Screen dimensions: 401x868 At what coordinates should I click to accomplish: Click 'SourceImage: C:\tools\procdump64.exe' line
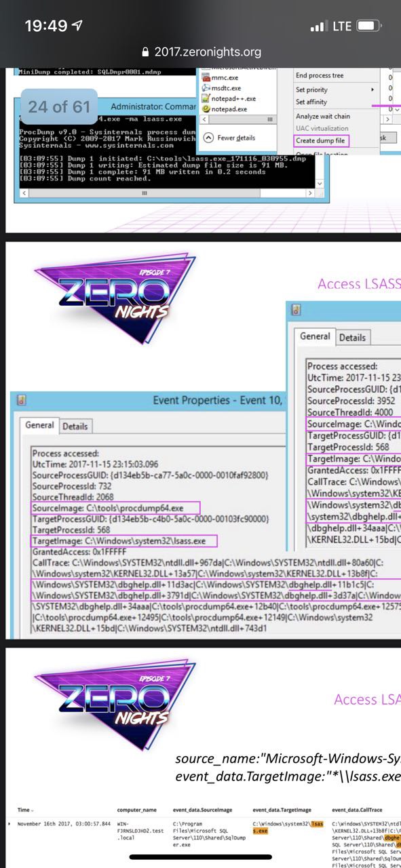click(x=115, y=507)
